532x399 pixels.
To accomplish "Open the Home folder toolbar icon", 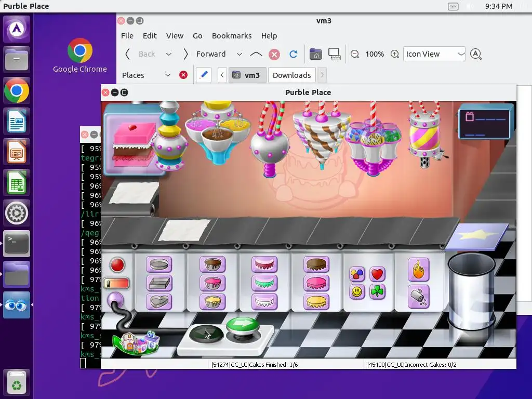I will tap(315, 54).
